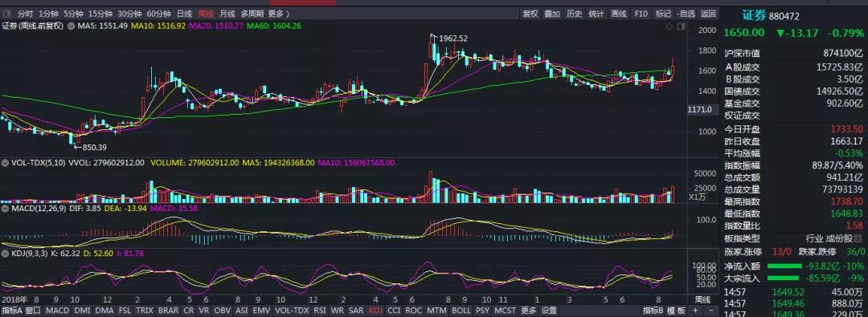Select DMI indicator in bottom bar
868x317 pixels.
pos(82,311)
